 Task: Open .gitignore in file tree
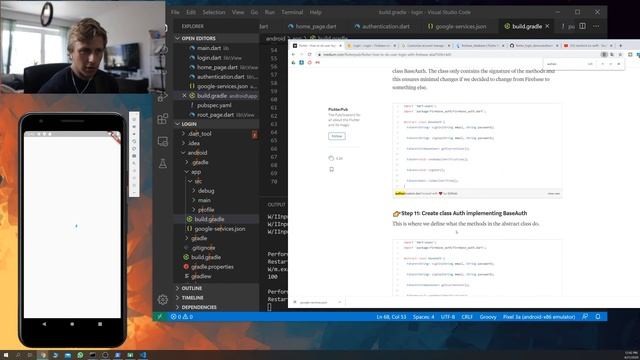coord(203,248)
